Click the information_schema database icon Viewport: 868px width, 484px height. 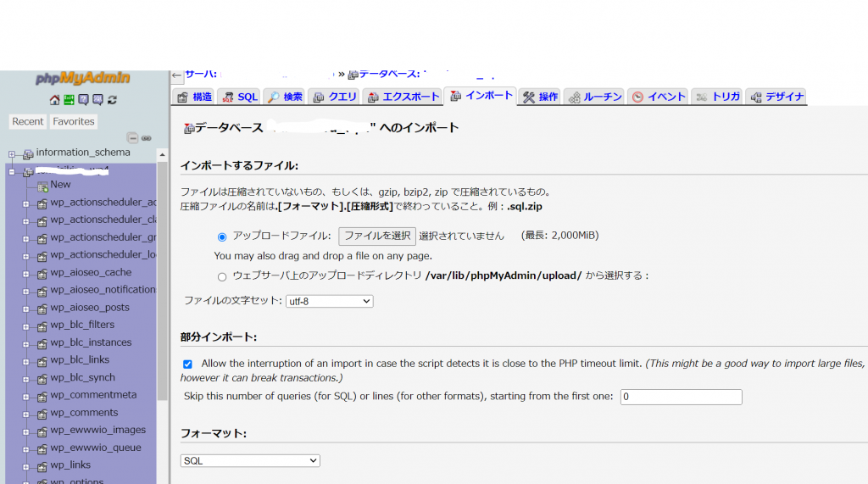pyautogui.click(x=28, y=154)
